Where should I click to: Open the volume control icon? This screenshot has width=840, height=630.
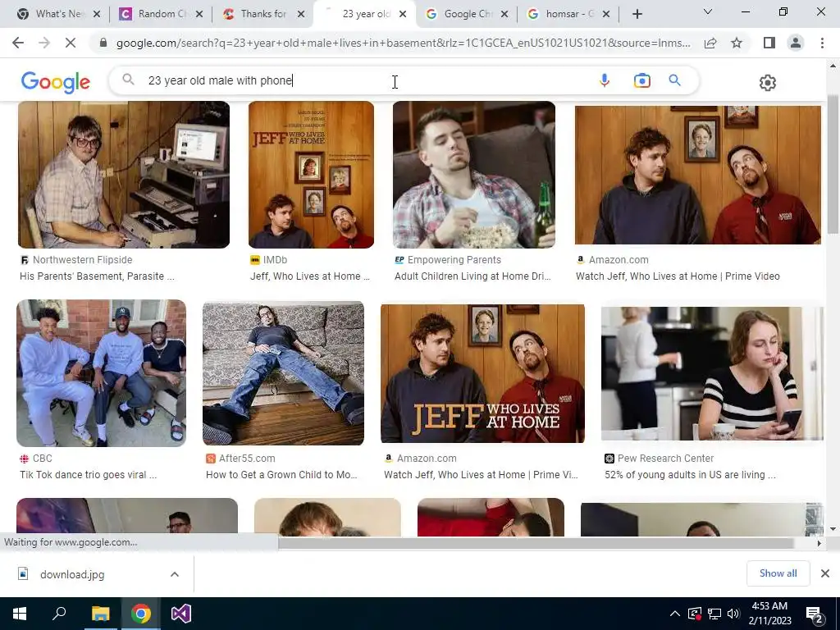click(x=733, y=614)
